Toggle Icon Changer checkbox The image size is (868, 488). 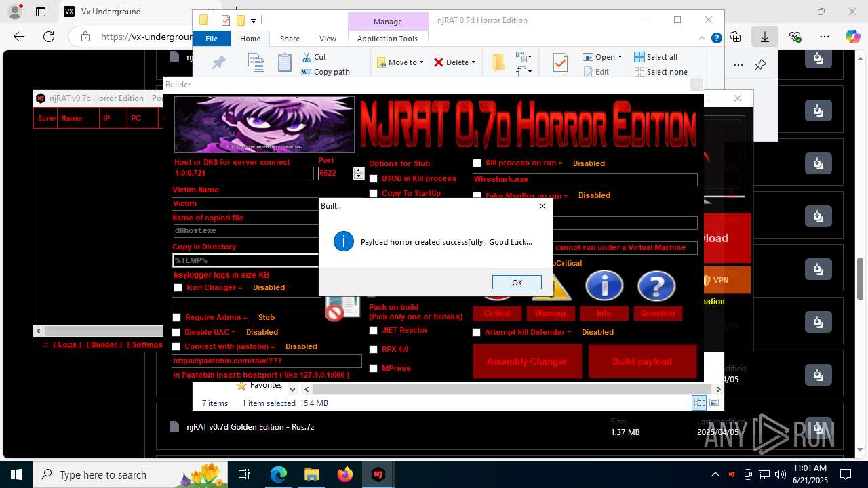click(x=178, y=288)
